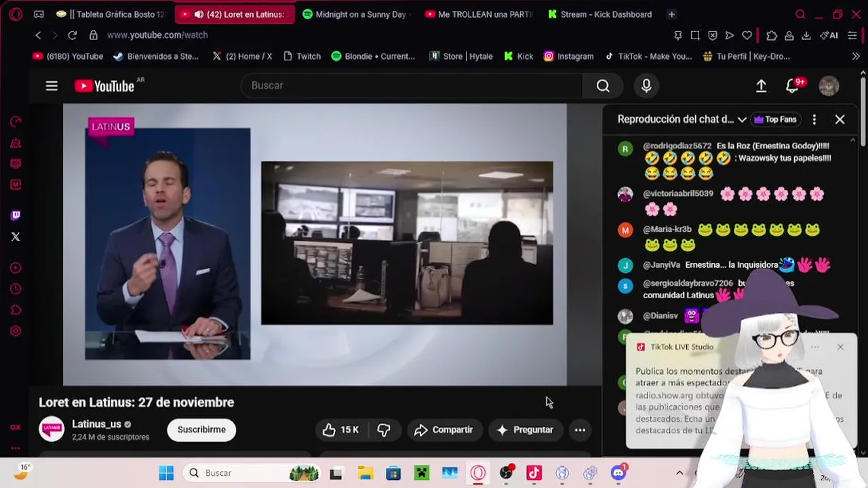Click the Preguntar ask button
Screen dimensions: 868x488
tap(525, 430)
